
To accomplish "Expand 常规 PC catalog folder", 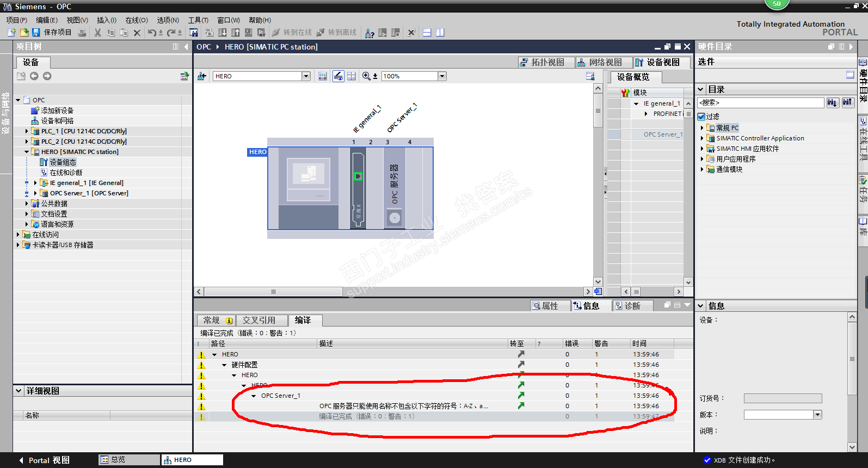I will (702, 128).
